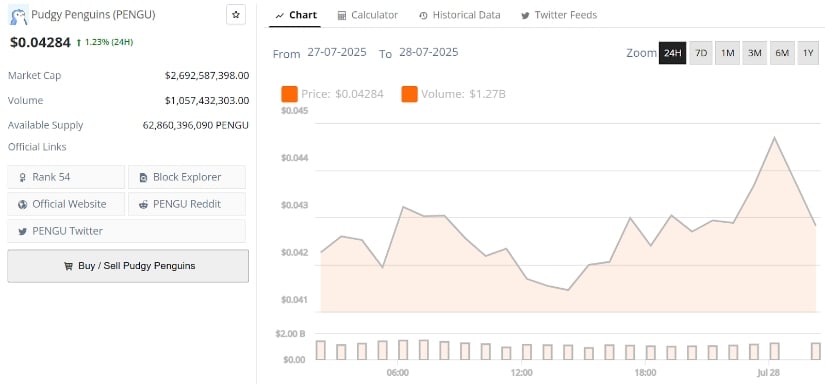The height and width of the screenshot is (384, 825).
Task: Open the Historical Data tab
Action: (460, 15)
